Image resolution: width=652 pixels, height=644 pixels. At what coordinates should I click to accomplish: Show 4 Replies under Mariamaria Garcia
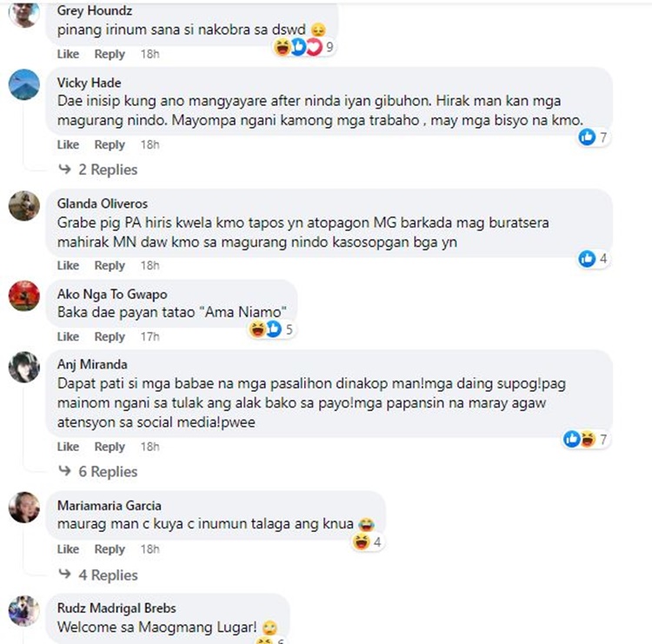[x=108, y=575]
